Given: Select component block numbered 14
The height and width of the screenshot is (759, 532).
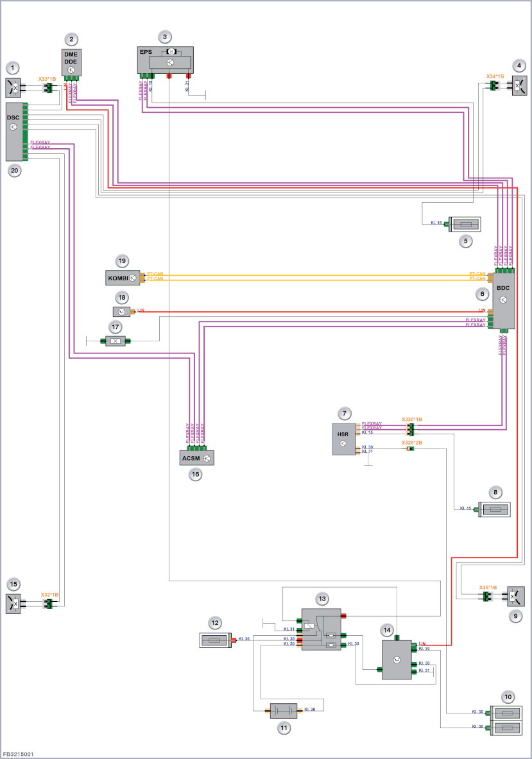Looking at the screenshot, I should point(397,660).
